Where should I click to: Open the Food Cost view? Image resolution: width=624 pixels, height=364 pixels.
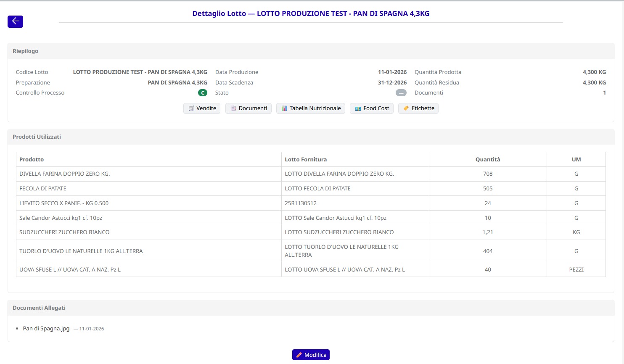372,108
